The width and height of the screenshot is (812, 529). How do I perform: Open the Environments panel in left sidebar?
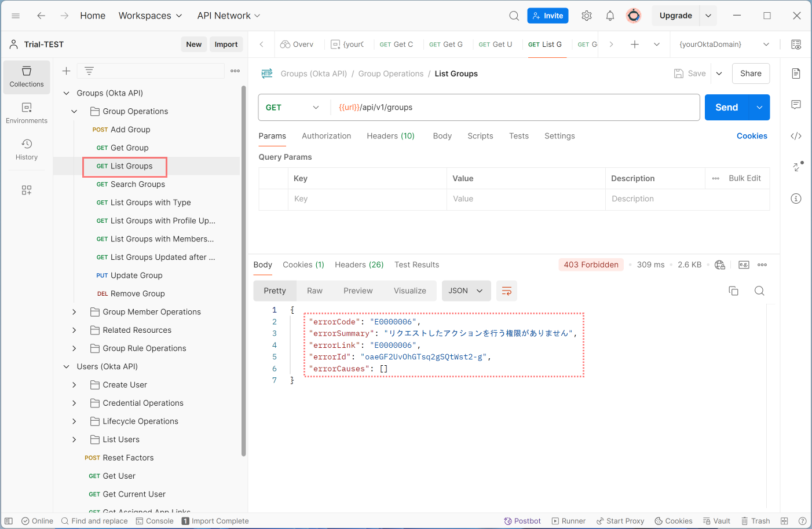click(x=27, y=113)
